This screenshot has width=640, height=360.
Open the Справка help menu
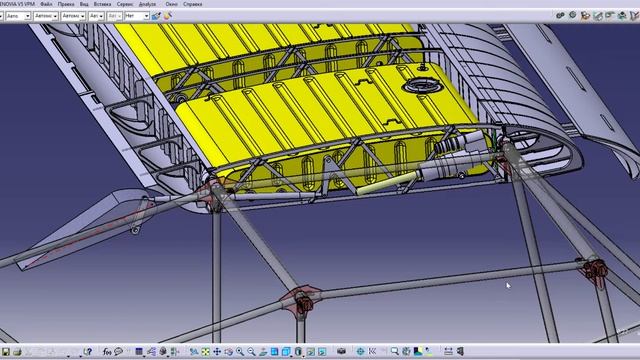click(192, 4)
